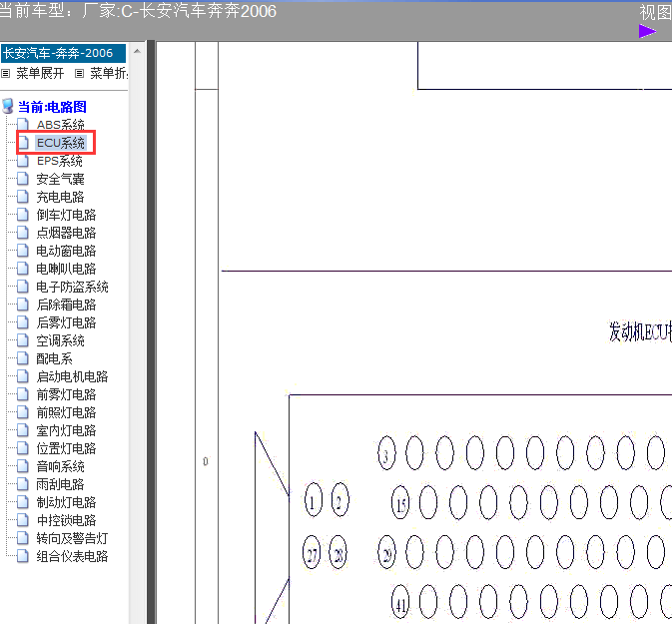672x624 pixels.
Task: Click ECU connector pin 15
Action: click(x=400, y=502)
